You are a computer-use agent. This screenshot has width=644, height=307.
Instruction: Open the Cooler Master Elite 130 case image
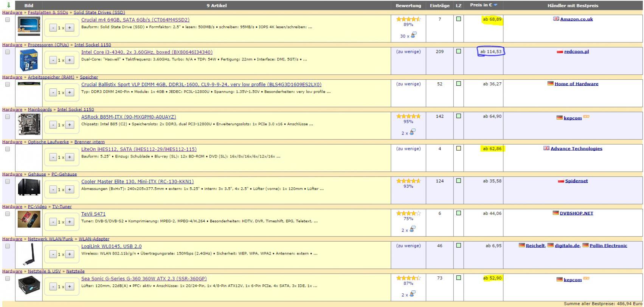coord(29,188)
